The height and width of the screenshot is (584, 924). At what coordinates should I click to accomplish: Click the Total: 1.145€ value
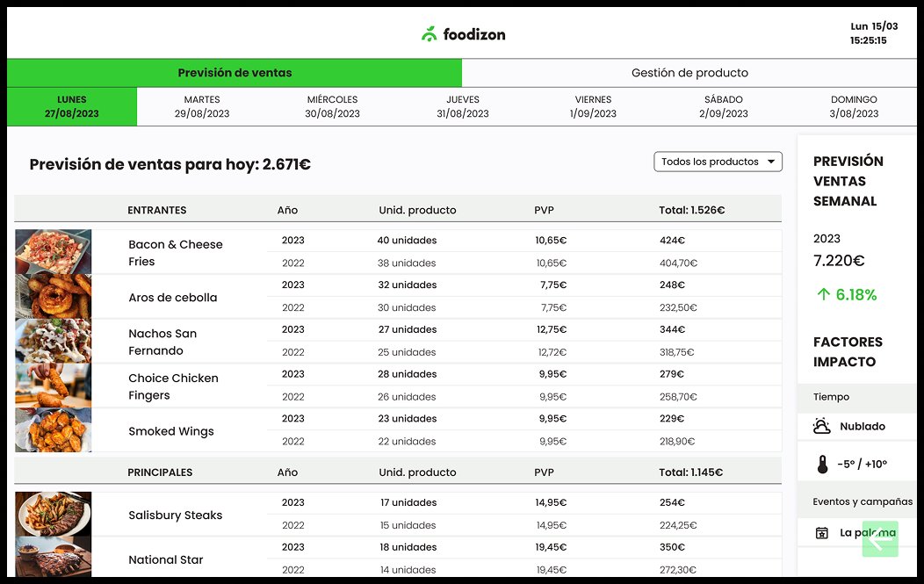click(690, 472)
